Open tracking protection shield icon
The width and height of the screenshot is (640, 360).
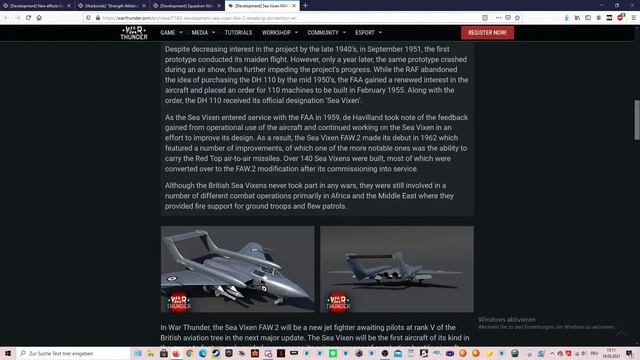click(88, 18)
